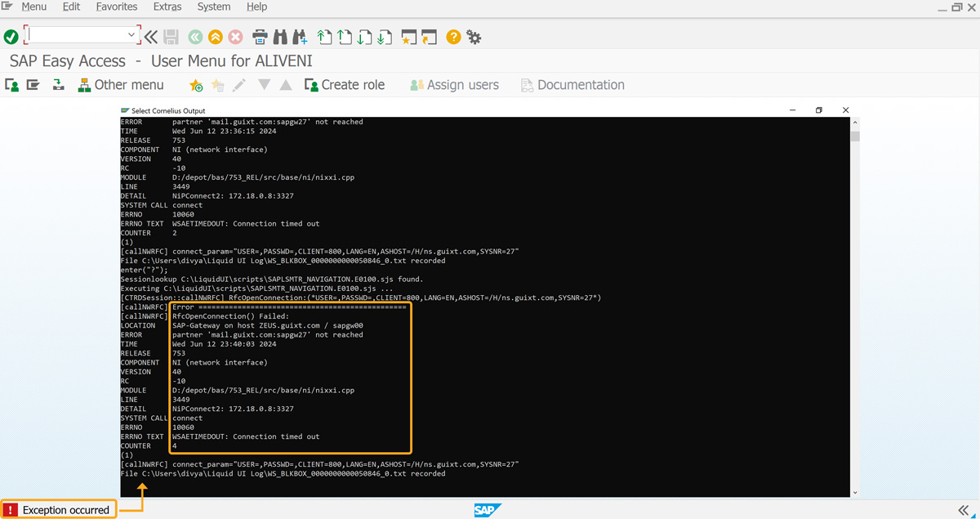Image resolution: width=980 pixels, height=519 pixels.
Task: Click the Save diskette icon
Action: coord(171,37)
